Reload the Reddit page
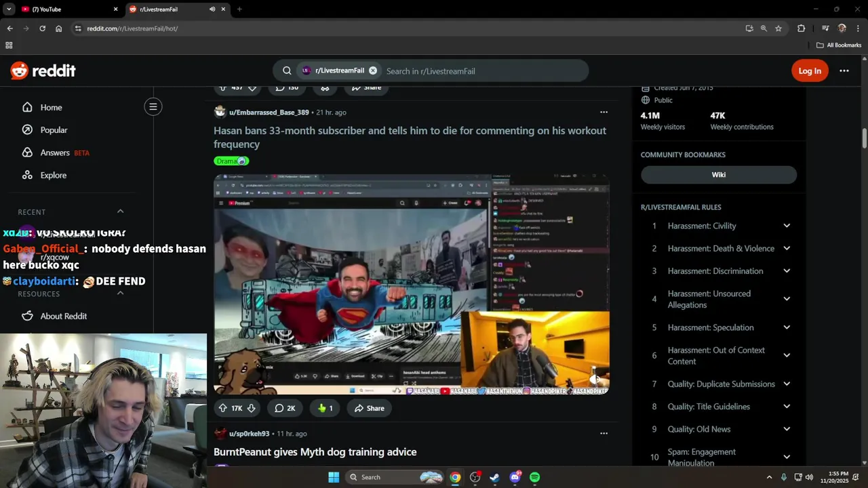The image size is (868, 488). click(42, 28)
